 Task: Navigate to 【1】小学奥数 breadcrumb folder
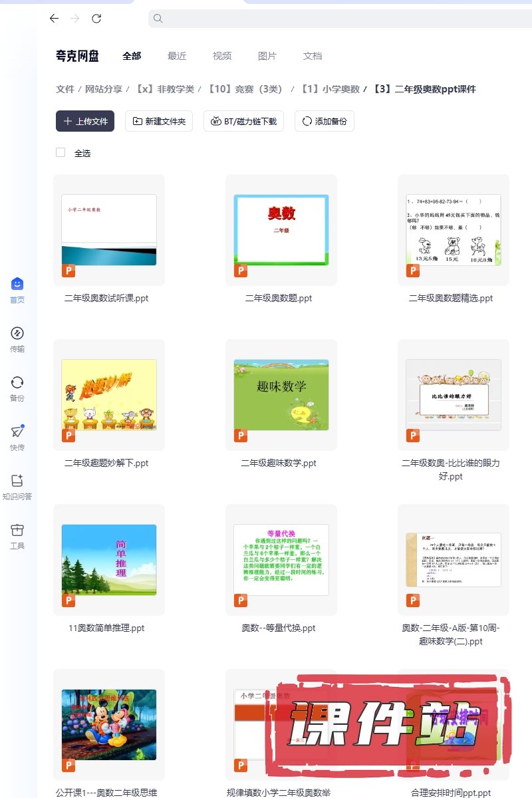coord(330,89)
